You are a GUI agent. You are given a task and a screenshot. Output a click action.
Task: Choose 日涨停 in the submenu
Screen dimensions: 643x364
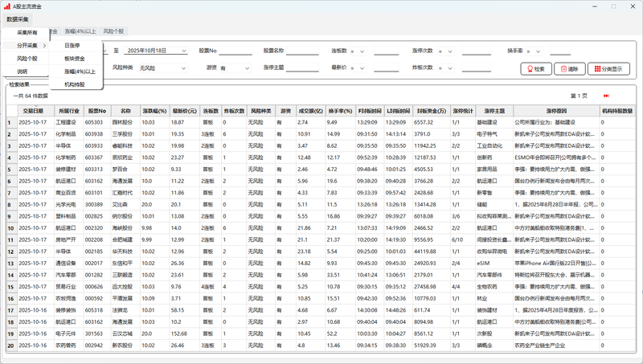coord(72,46)
